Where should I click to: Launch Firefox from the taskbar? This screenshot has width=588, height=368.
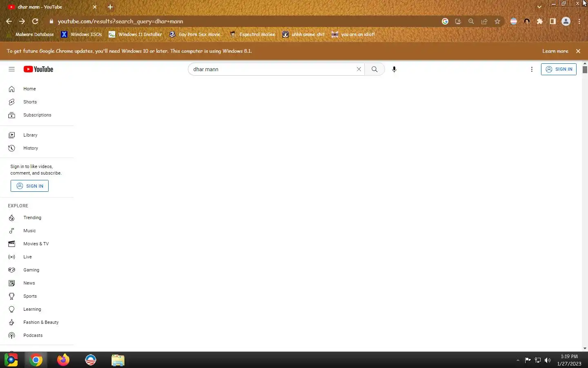(63, 360)
